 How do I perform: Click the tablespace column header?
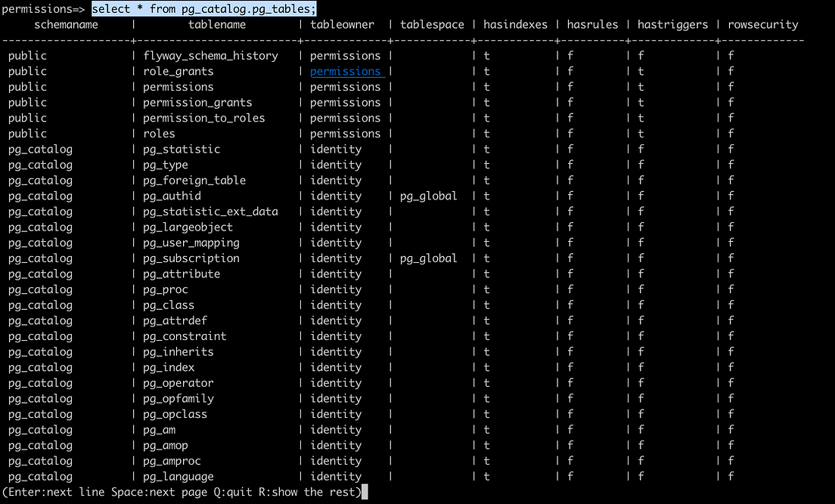[432, 24]
